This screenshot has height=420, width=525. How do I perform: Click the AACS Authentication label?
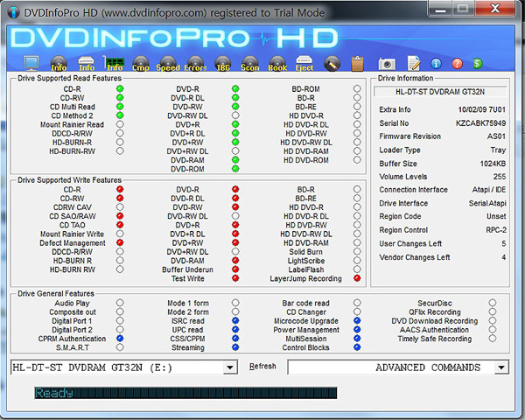434,330
